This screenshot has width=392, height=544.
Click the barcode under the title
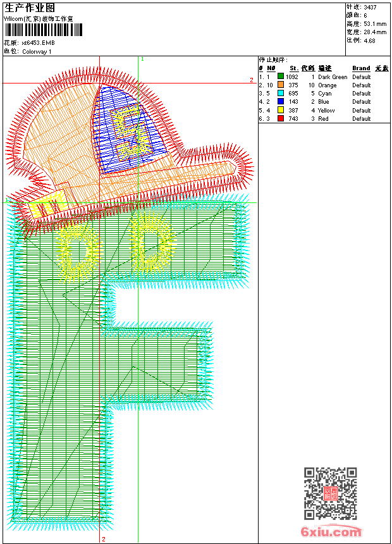point(43,30)
